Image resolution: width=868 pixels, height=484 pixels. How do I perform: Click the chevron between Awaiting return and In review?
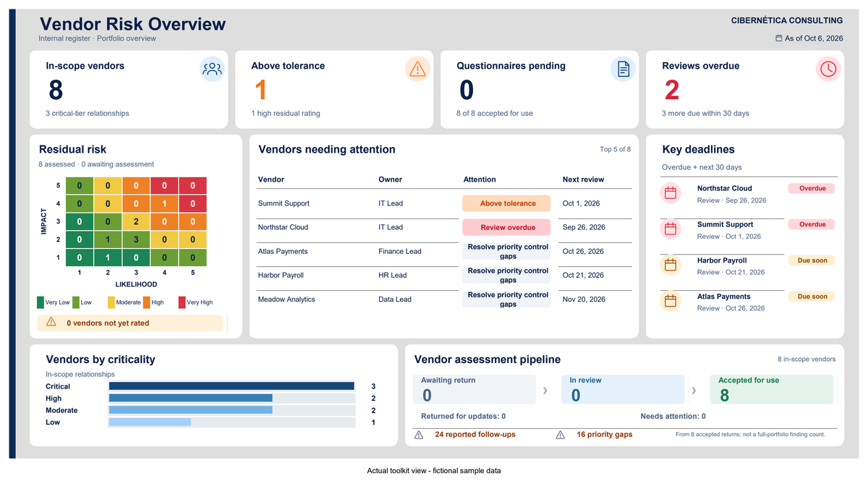tap(545, 391)
